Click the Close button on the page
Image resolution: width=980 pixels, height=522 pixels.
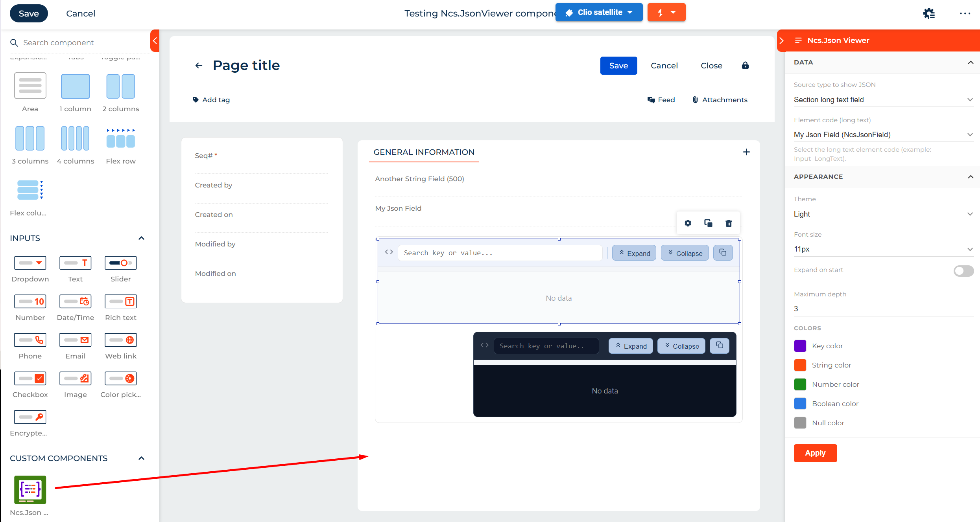pyautogui.click(x=711, y=66)
